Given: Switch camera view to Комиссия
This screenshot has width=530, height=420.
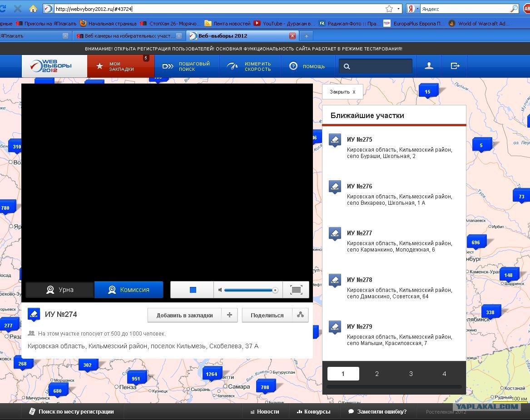Looking at the screenshot, I should 129,290.
